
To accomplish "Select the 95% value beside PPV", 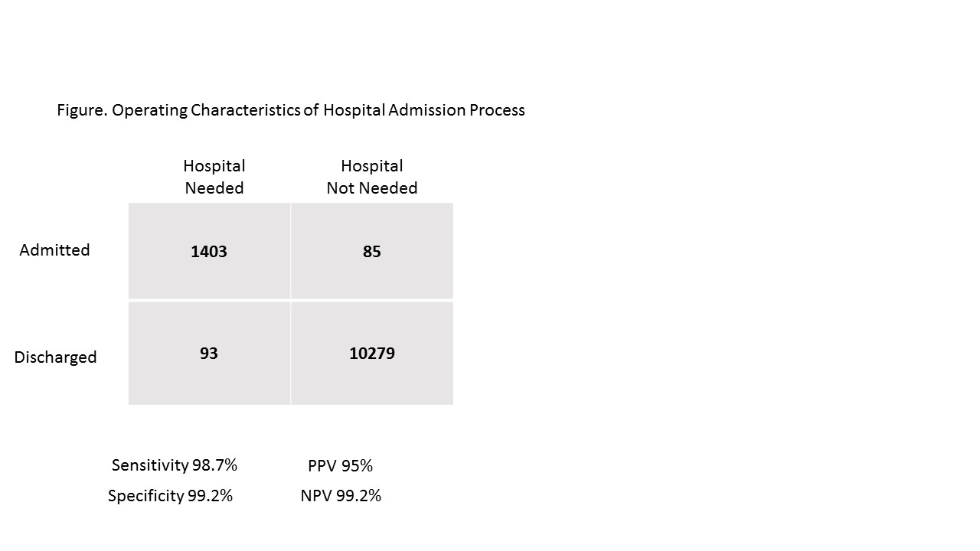I will 357,466.
